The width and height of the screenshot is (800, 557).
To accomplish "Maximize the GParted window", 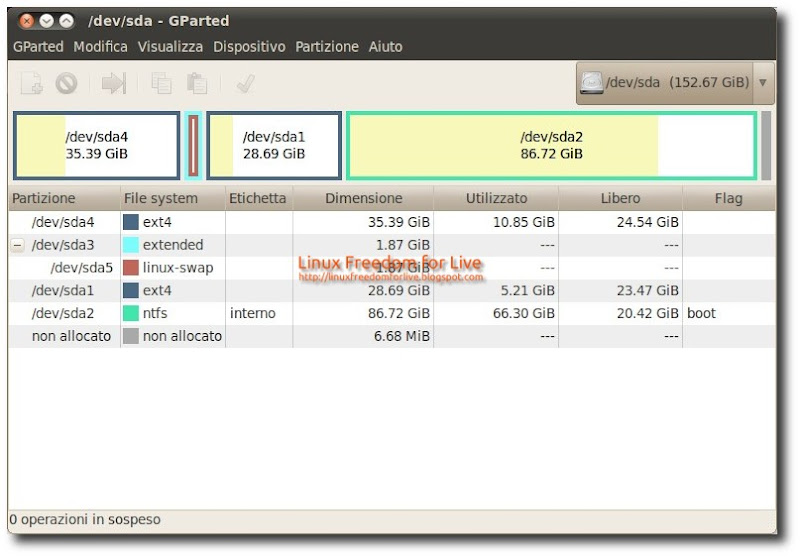I will pyautogui.click(x=66, y=21).
